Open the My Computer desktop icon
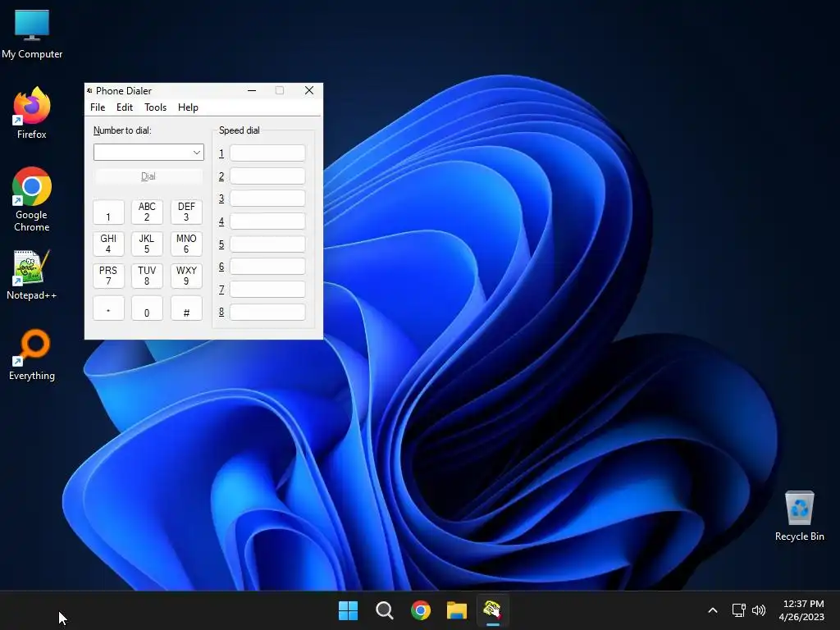 click(32, 34)
